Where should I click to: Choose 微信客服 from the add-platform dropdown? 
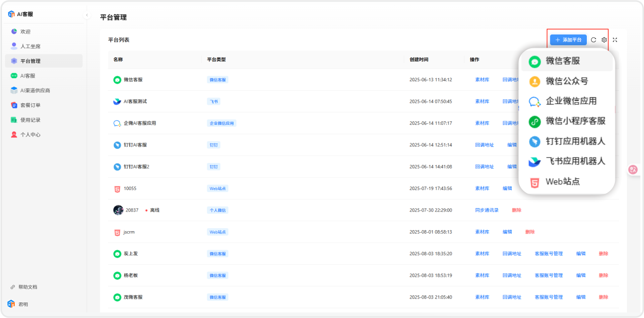click(x=567, y=61)
